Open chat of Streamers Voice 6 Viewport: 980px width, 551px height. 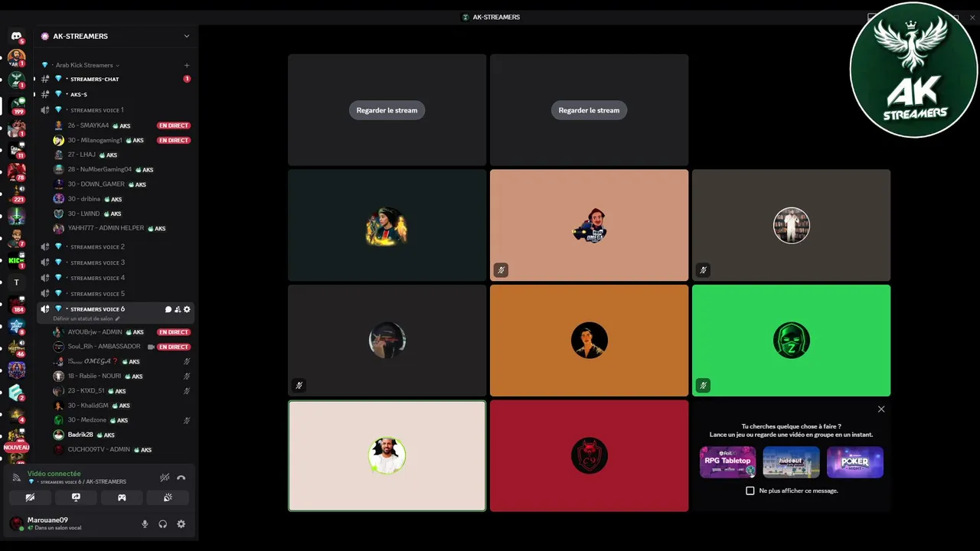(168, 309)
